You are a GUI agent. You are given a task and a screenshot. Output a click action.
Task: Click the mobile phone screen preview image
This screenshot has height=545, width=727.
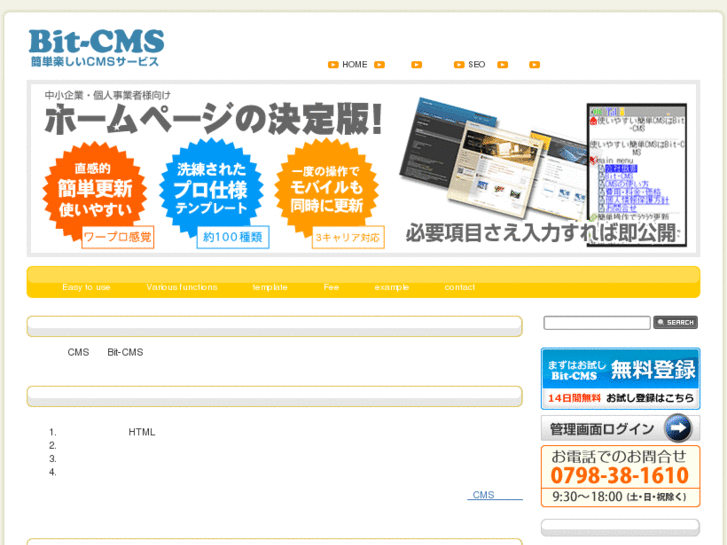point(637,175)
